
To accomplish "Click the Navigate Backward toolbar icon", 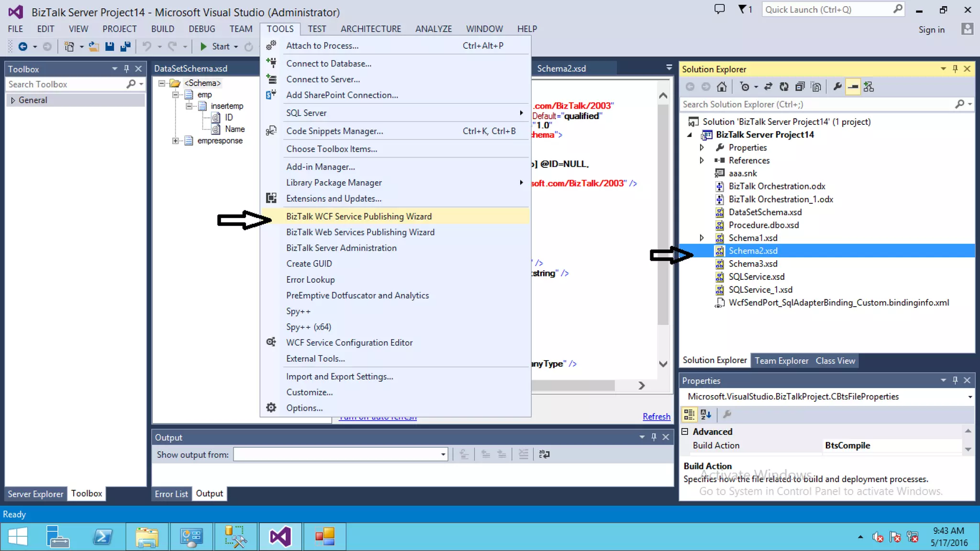I will [22, 46].
